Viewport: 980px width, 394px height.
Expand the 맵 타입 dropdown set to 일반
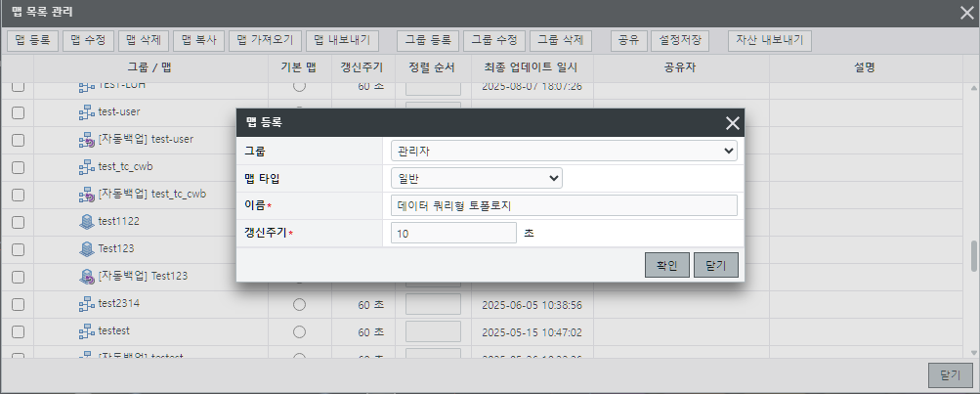(x=476, y=178)
